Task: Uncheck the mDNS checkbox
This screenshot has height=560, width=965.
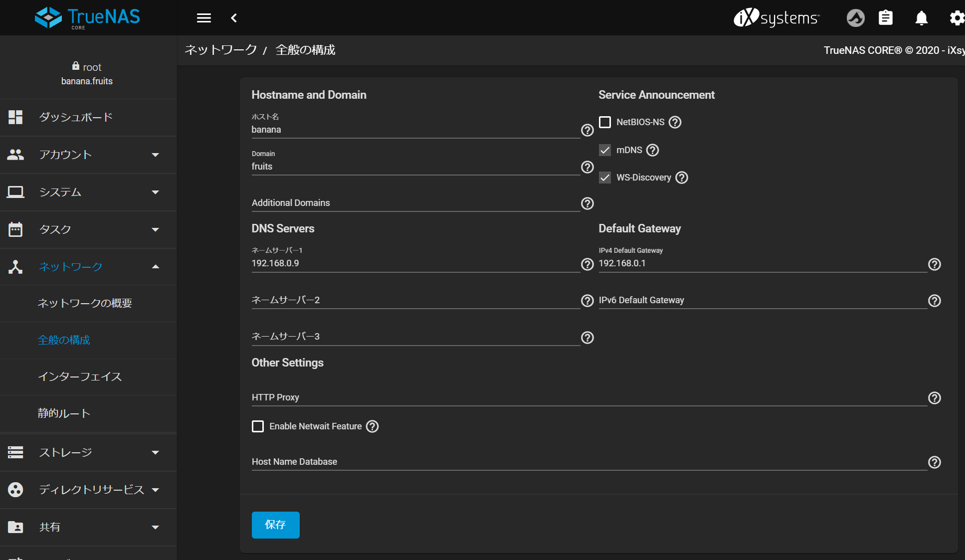Action: pos(605,150)
